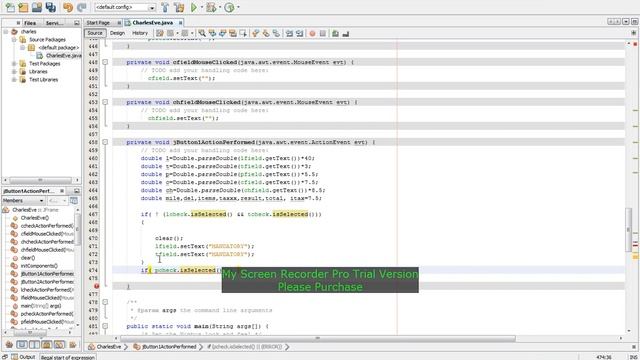Click the Debug Project toolbar icon
This screenshot has height=360, width=640.
(x=211, y=7)
